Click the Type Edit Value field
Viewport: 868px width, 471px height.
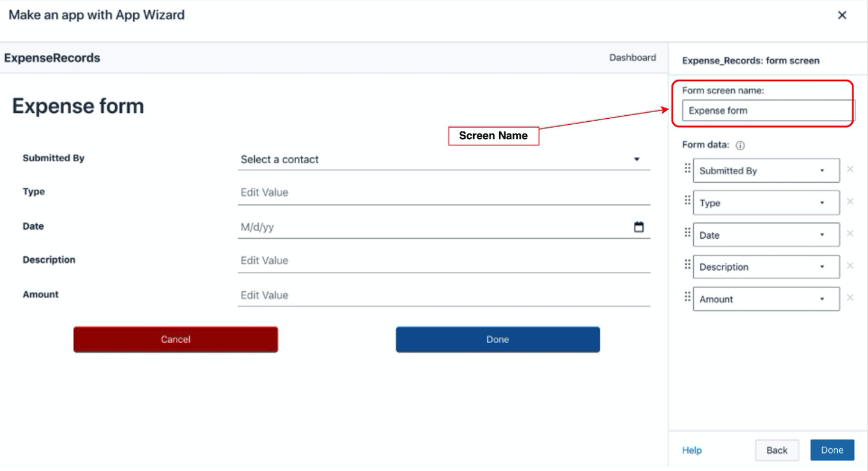444,193
